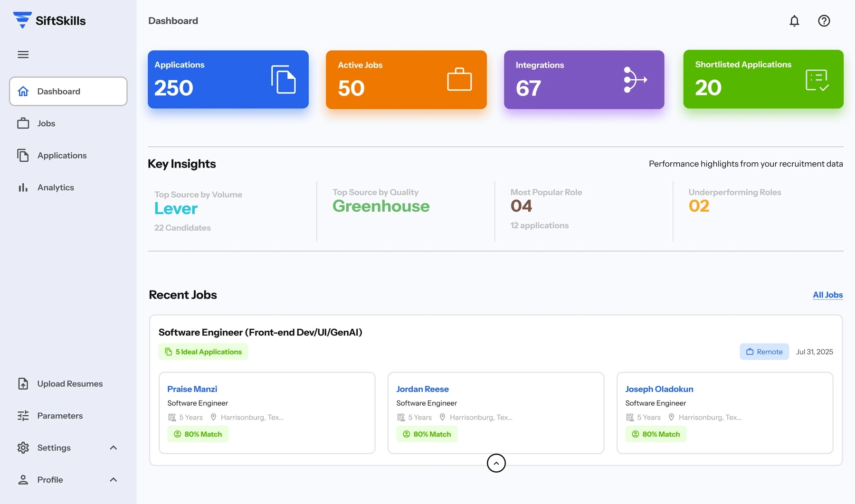Click the notification bell icon

click(x=794, y=21)
